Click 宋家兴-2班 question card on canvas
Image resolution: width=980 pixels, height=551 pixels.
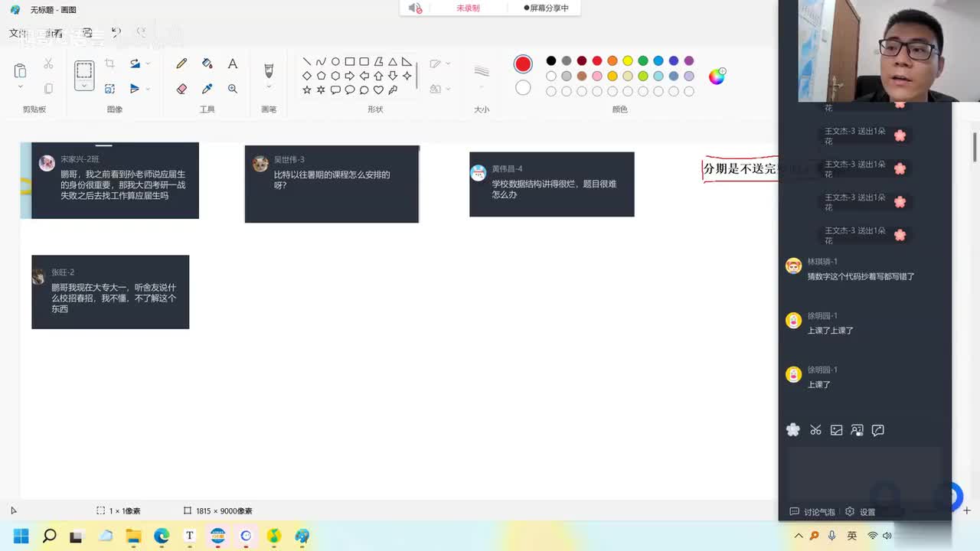115,181
